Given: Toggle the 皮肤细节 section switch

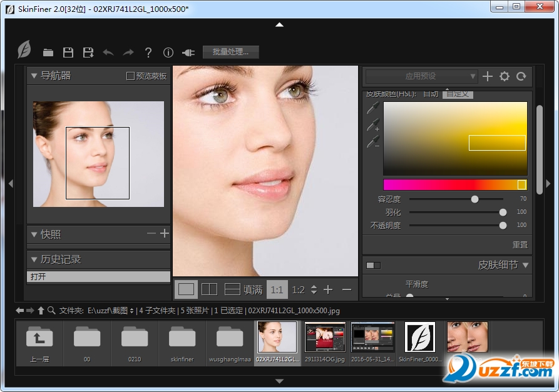Looking at the screenshot, I should [373, 265].
